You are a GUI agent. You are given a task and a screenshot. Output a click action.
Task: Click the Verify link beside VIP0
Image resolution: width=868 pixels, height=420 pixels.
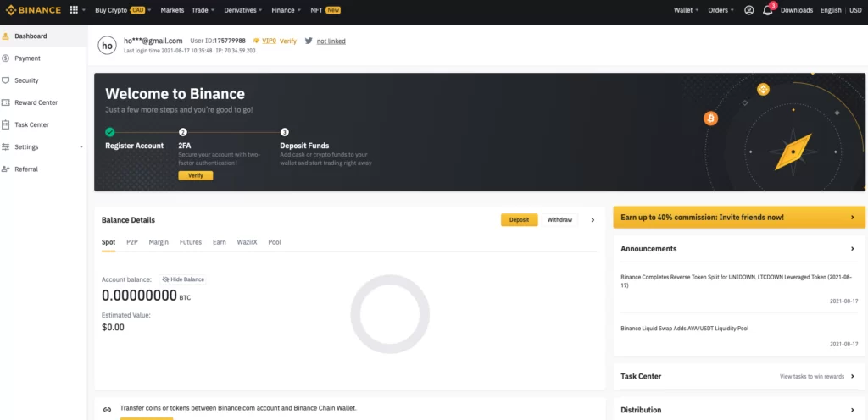point(288,41)
